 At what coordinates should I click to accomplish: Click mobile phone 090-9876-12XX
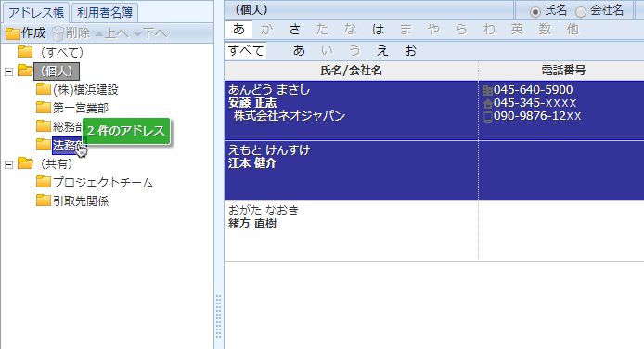click(537, 116)
